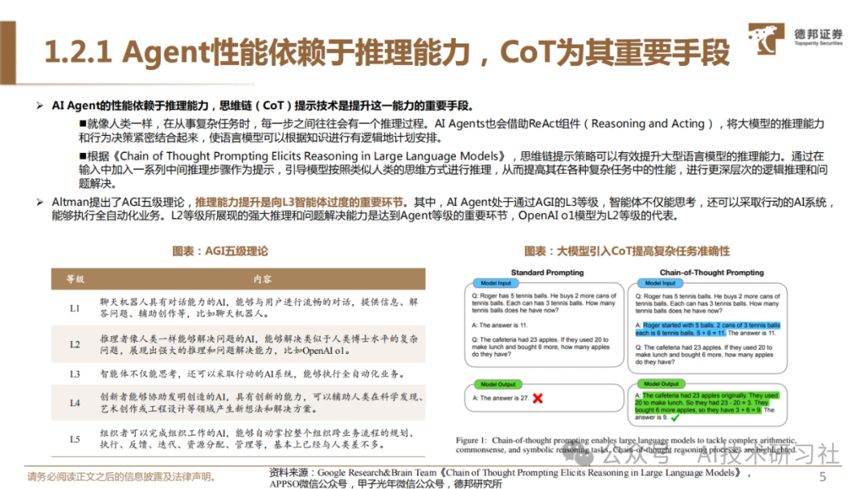Select the "L4" level cell
The width and height of the screenshot is (868, 489).
pos(75,403)
